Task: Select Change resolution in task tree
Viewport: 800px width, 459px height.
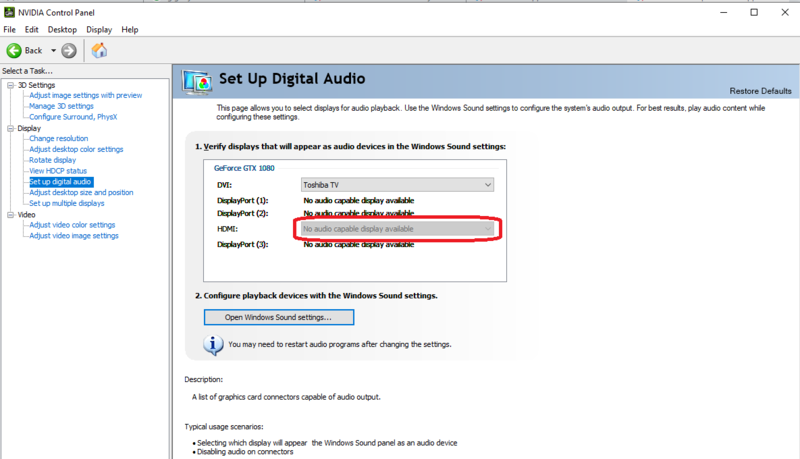Action: (x=59, y=138)
